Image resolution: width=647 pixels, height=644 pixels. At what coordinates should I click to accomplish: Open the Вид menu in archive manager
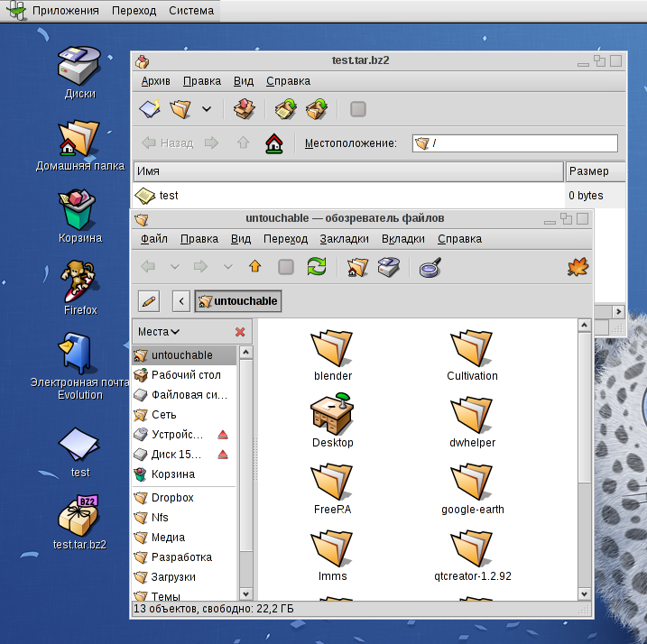(x=244, y=81)
